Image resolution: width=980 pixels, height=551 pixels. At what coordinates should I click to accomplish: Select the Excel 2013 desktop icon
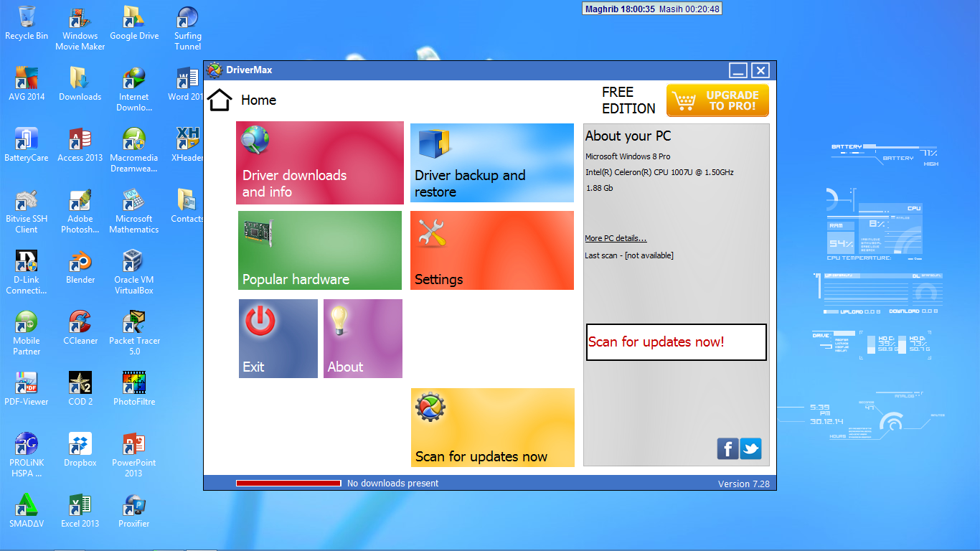80,512
